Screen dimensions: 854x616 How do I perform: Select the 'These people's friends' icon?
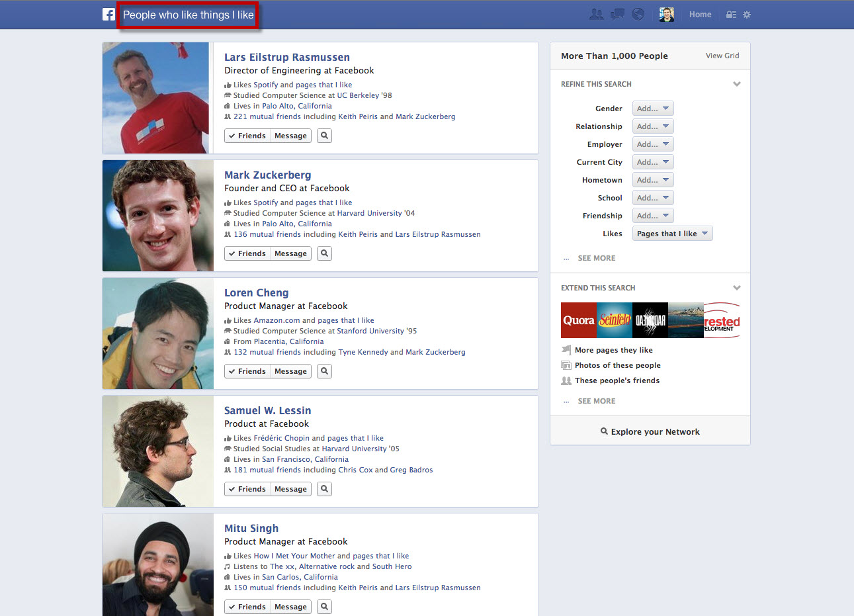click(566, 380)
